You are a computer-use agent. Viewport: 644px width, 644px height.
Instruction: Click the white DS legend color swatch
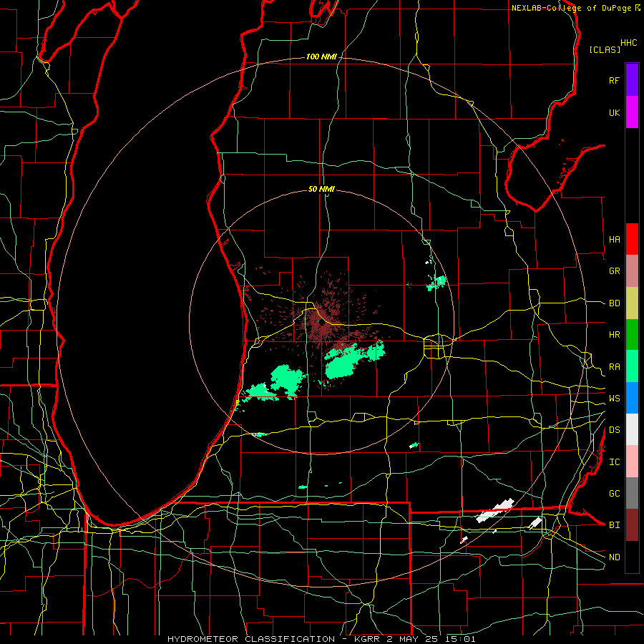pyautogui.click(x=632, y=429)
